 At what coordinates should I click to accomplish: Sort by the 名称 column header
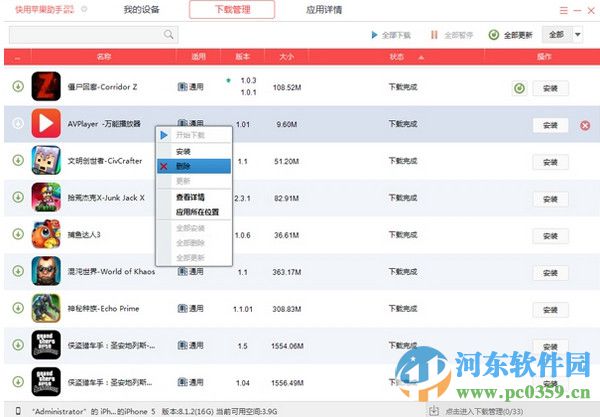(104, 57)
